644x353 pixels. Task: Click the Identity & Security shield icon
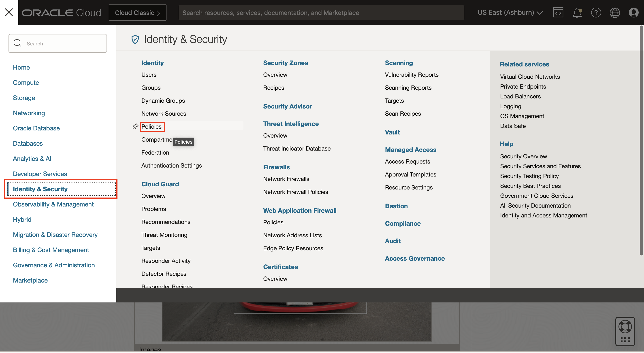click(x=135, y=39)
